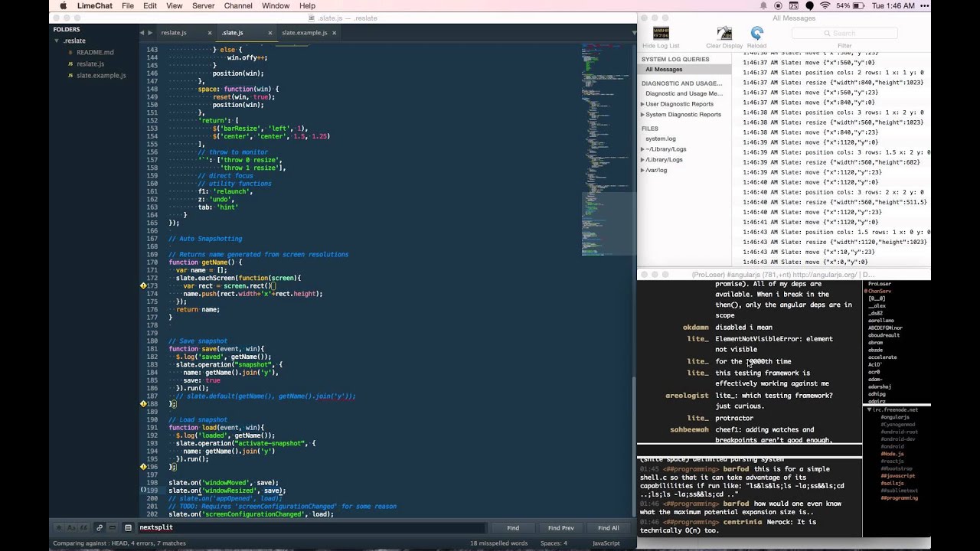The height and width of the screenshot is (551, 980).
Task: Toggle wrap search in find bar
Action: point(99,527)
